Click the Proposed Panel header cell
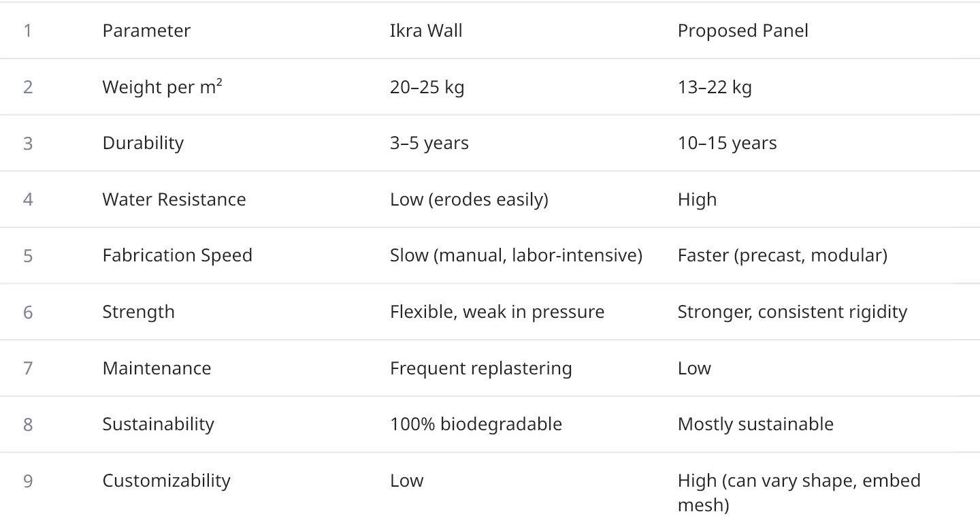Screen dimensions: 980x531 tap(742, 31)
